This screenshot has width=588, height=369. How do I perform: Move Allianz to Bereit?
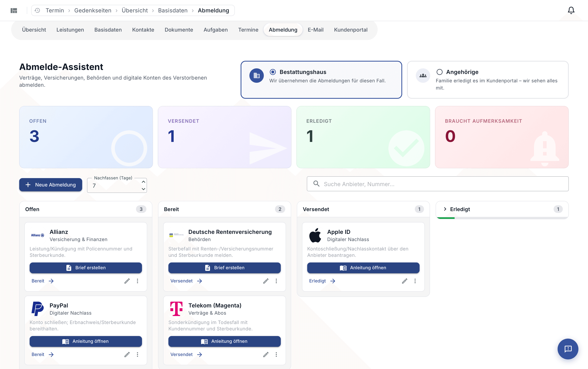(42, 281)
